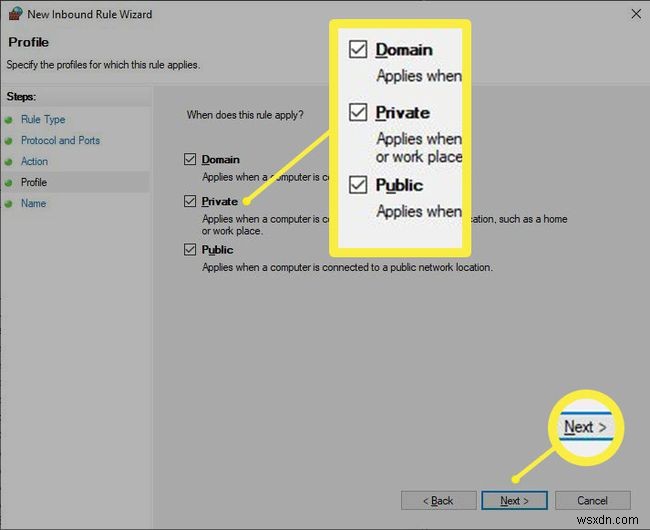This screenshot has width=650, height=530.
Task: Click the 'or work place.' description text
Action: (x=232, y=231)
